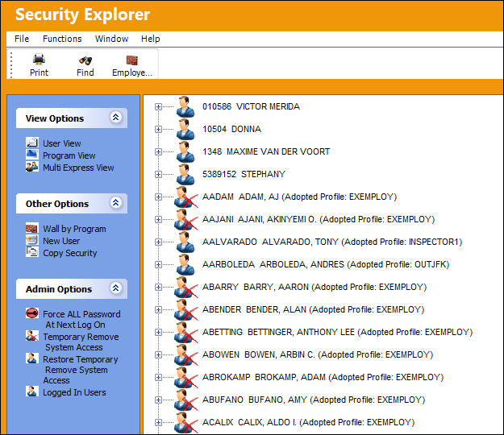
Task: Click the toolbar drag handle beside Print
Action: click(11, 65)
